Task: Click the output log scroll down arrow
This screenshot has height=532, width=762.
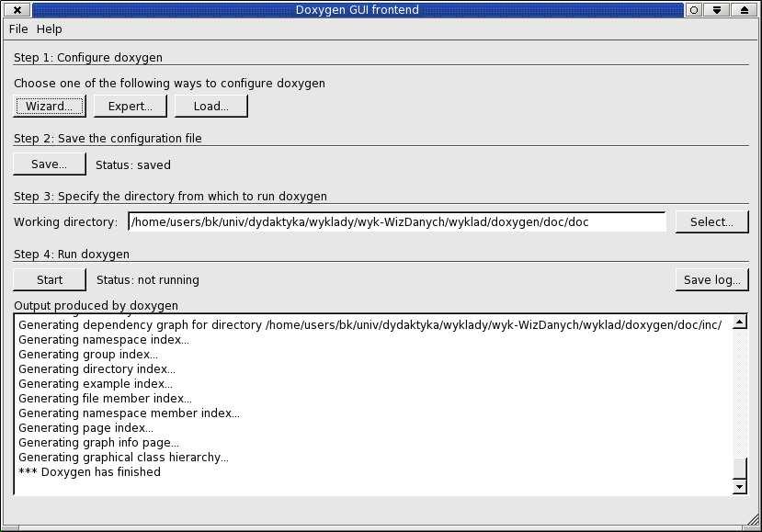Action: (x=739, y=486)
